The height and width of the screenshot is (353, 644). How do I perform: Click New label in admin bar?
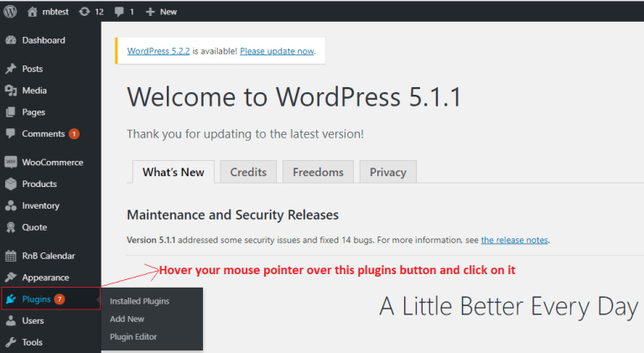169,12
